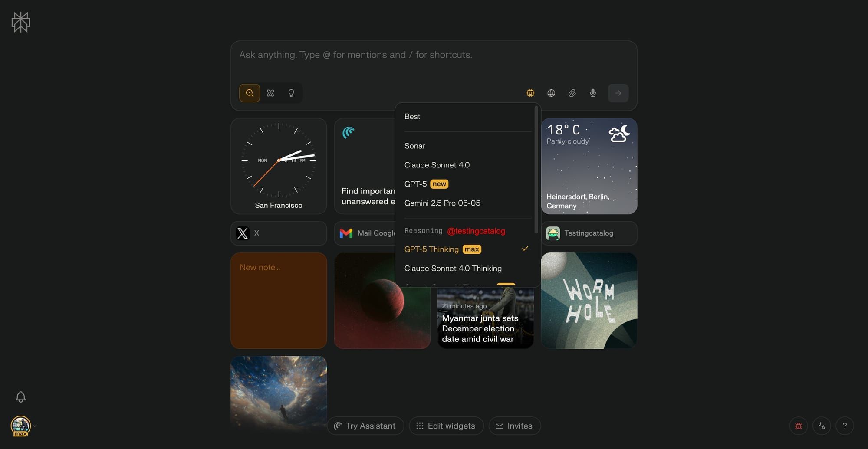Click the Heinersdorf, Berlin, Germany location text
The width and height of the screenshot is (868, 449).
pos(578,201)
